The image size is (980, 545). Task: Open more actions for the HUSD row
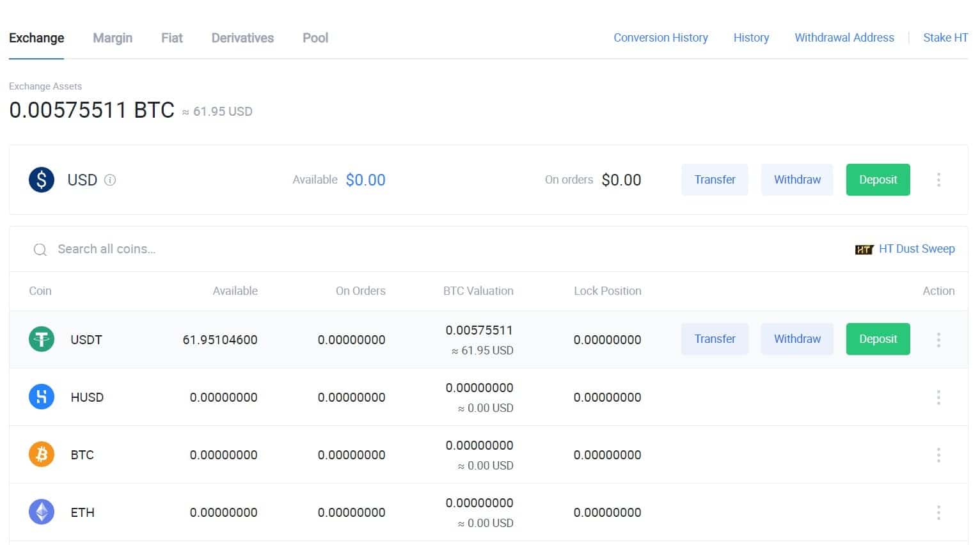938,397
